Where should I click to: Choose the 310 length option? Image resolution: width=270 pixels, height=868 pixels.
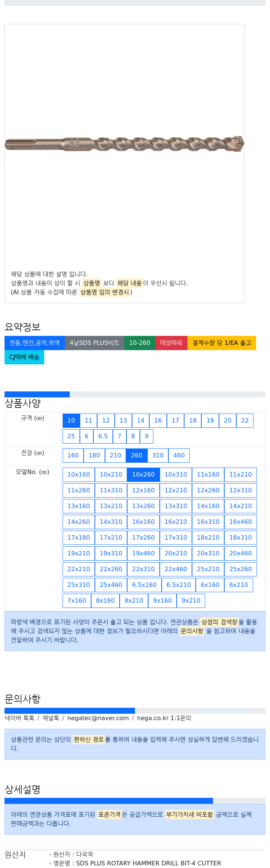pos(158,455)
